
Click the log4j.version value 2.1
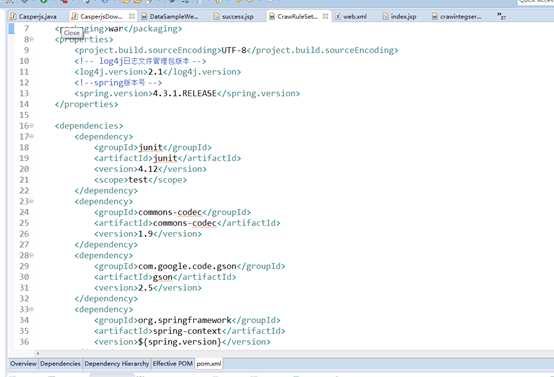click(155, 72)
